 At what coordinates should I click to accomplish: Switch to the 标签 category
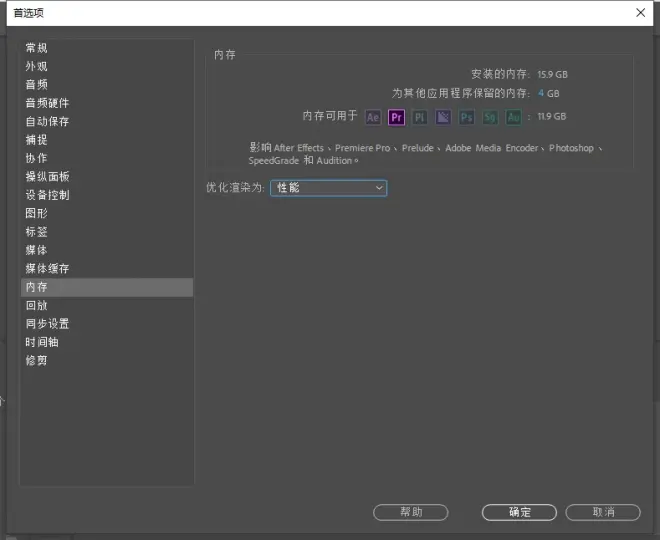point(107,232)
